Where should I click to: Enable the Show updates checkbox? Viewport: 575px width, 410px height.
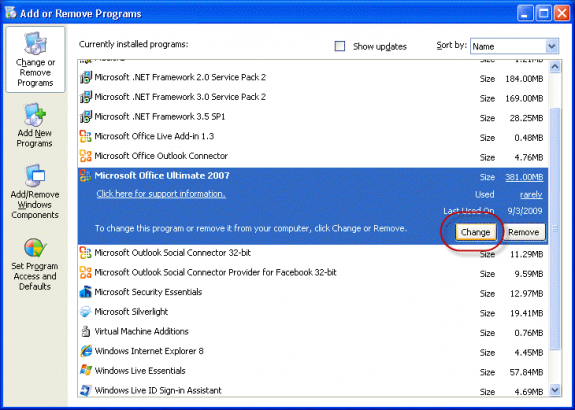340,46
